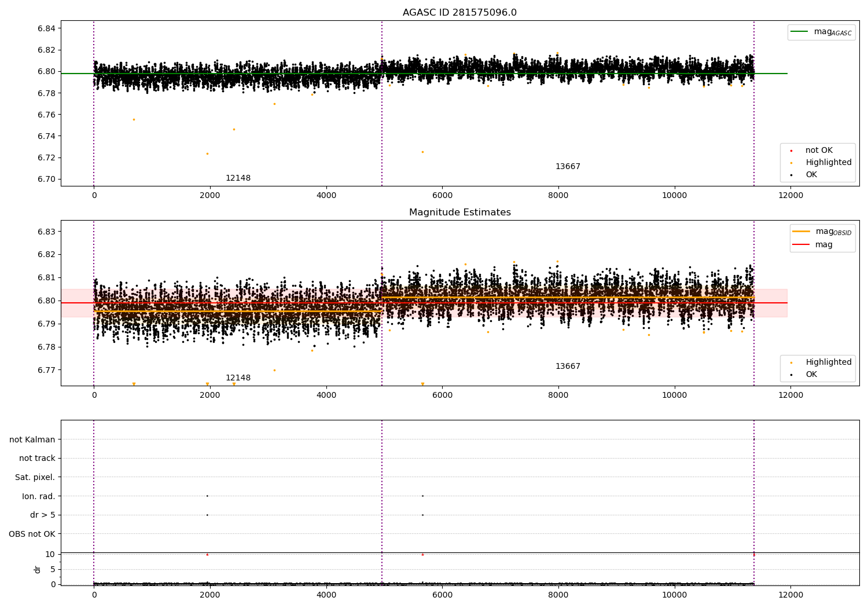Click the 'OBS not OK' row label
The width and height of the screenshot is (868, 608).
click(x=32, y=534)
